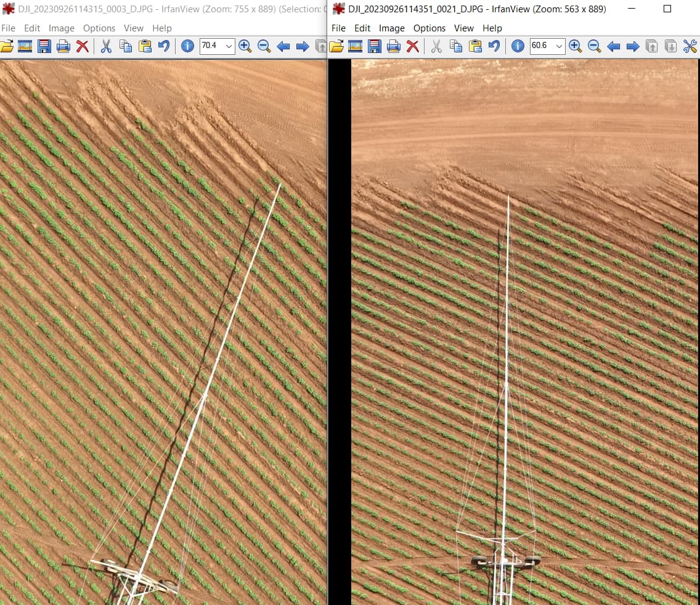Open image Properties with the wrench icon
The image size is (700, 605).
[690, 46]
